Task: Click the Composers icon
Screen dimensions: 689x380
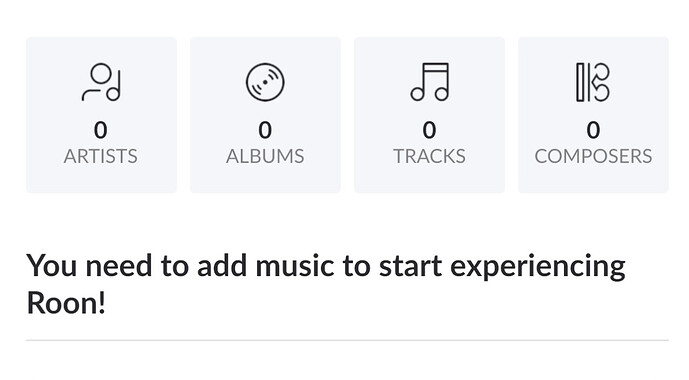Action: coord(593,82)
